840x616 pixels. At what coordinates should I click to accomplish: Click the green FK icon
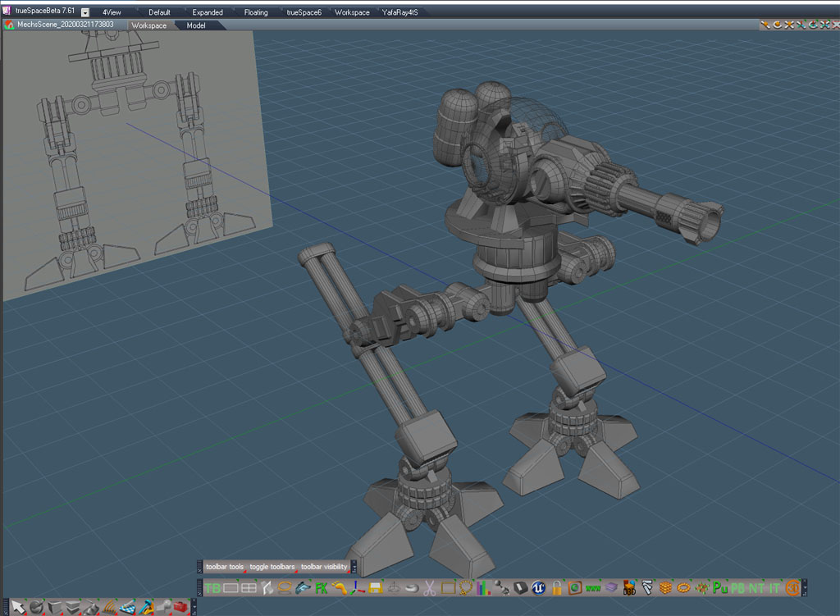[x=322, y=588]
